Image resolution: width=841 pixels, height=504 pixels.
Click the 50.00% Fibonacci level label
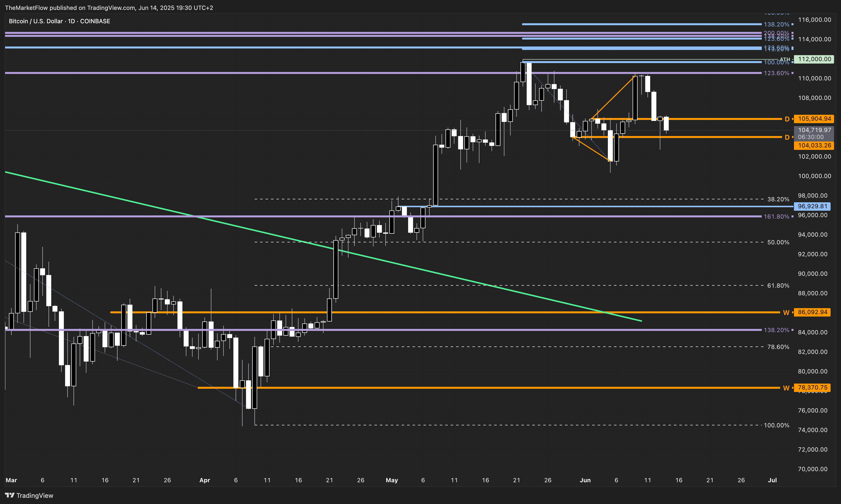tap(778, 243)
